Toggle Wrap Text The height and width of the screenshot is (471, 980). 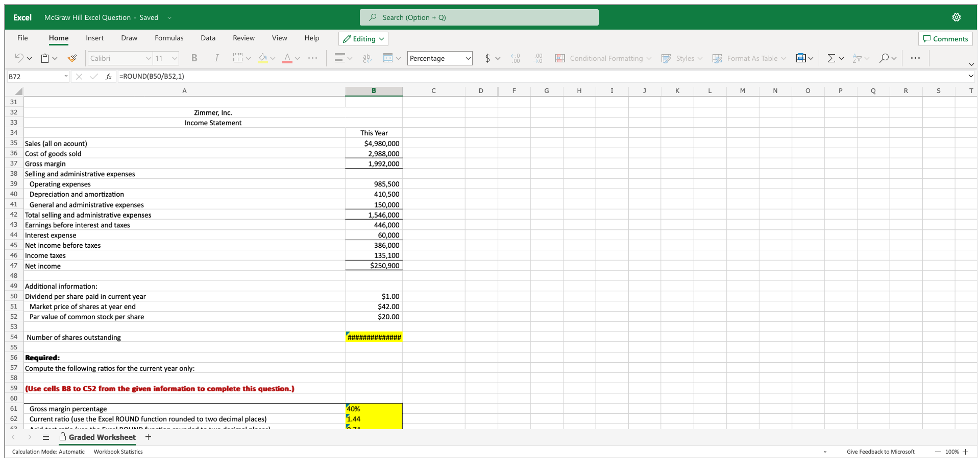(x=367, y=58)
